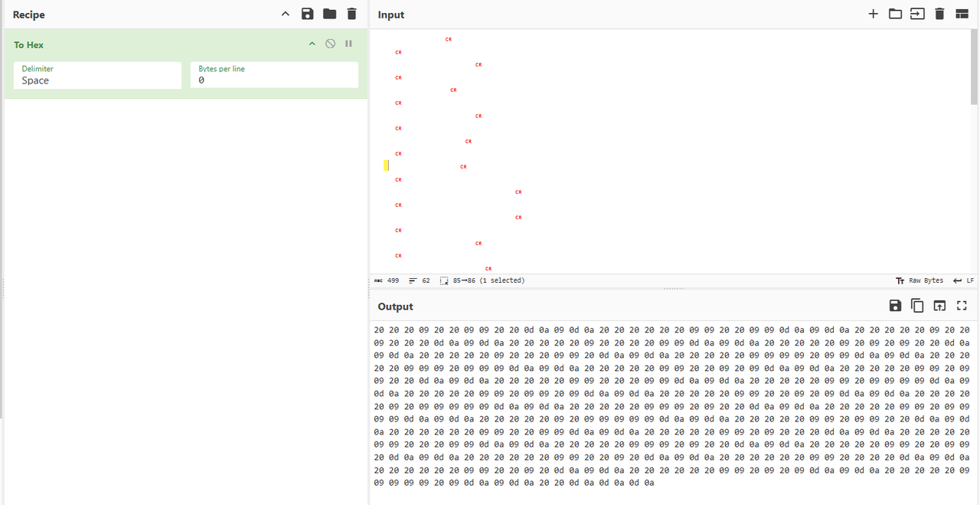This screenshot has width=980, height=505.
Task: Open folder as input
Action: pos(895,14)
